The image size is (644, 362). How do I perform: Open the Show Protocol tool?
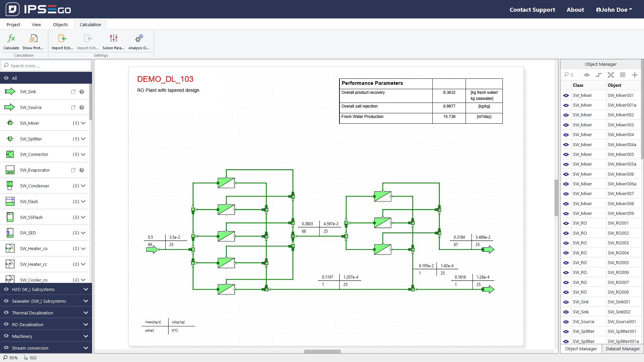(x=33, y=39)
